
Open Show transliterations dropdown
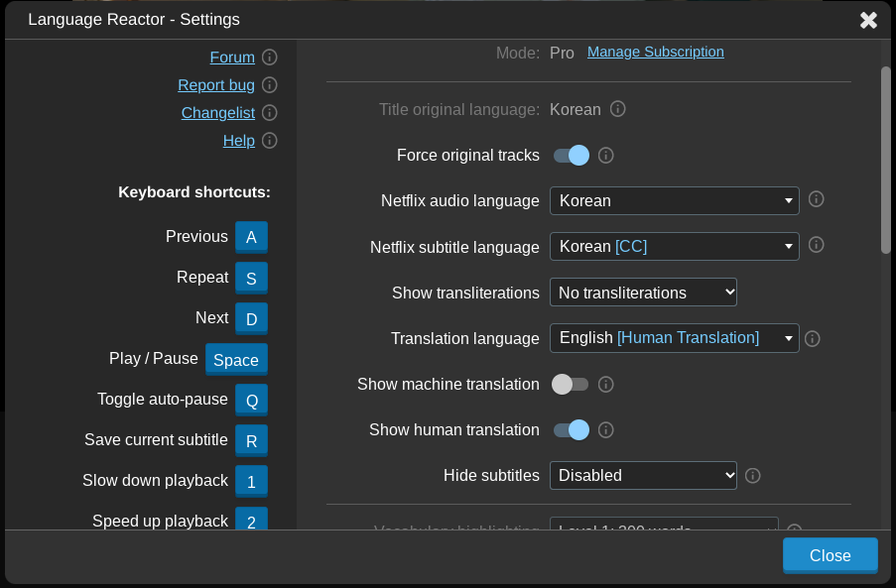[x=643, y=293]
